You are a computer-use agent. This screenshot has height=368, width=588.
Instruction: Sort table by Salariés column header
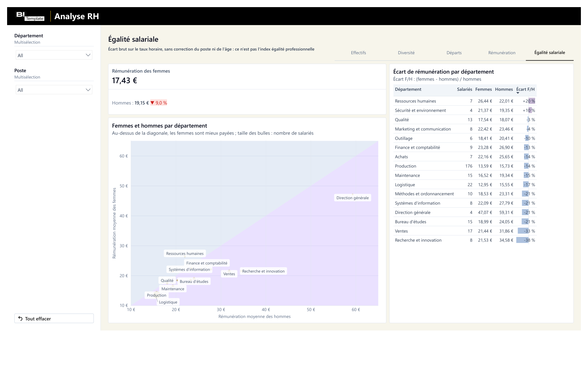pyautogui.click(x=464, y=89)
